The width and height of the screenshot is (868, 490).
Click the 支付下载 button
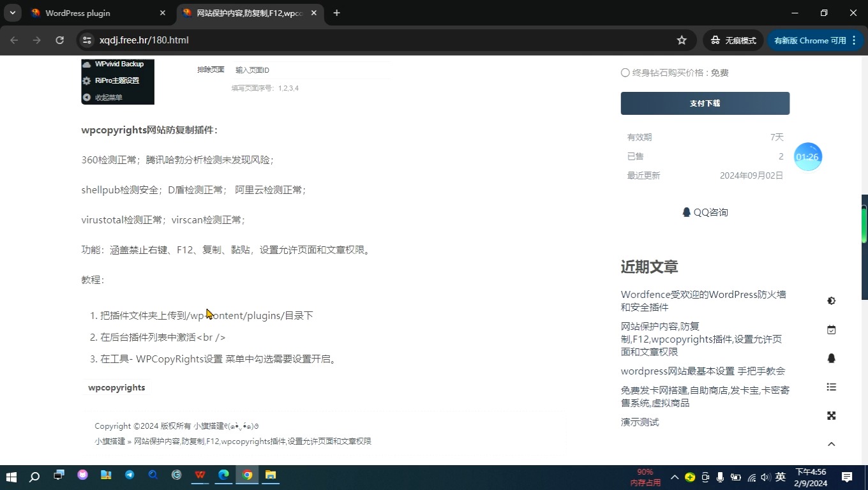coord(705,103)
